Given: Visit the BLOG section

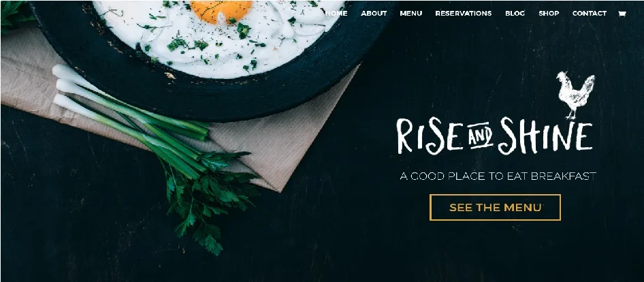Looking at the screenshot, I should pos(515,14).
